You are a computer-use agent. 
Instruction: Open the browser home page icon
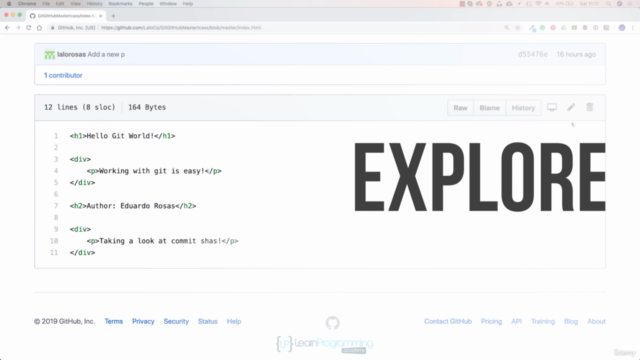[39, 28]
